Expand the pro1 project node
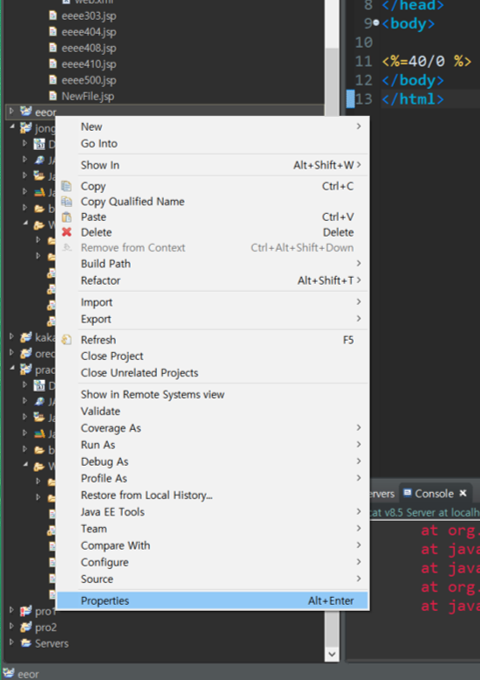480x680 pixels. coord(12,611)
